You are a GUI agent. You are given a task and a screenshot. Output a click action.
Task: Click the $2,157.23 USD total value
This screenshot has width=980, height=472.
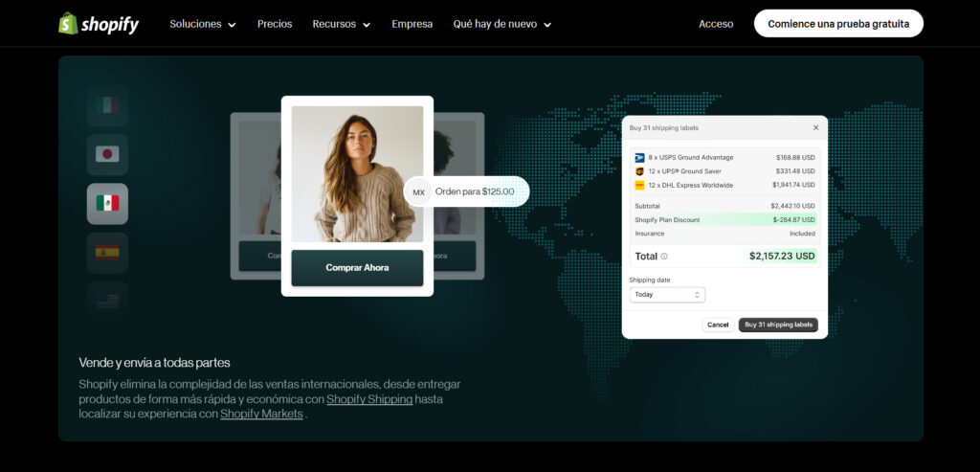[x=782, y=257]
